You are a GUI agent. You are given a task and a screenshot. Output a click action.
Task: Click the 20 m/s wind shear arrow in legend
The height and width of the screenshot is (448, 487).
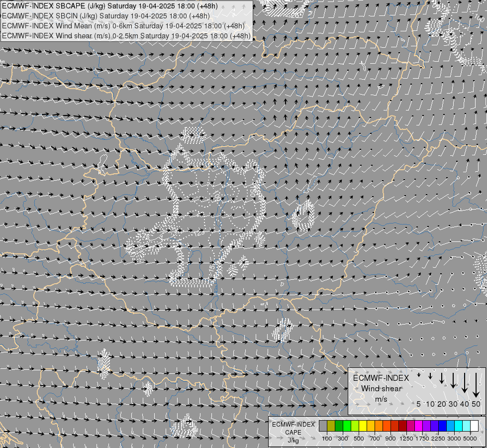pos(441,378)
